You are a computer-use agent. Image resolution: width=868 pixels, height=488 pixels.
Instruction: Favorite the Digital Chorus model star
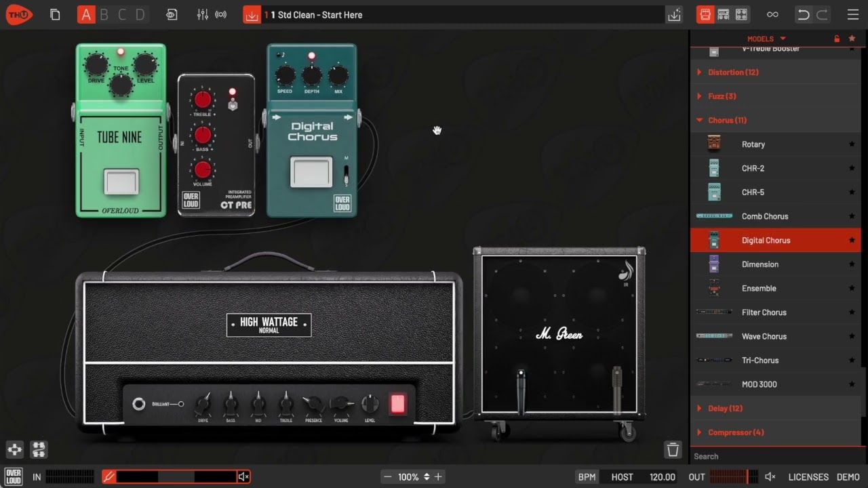tap(852, 241)
